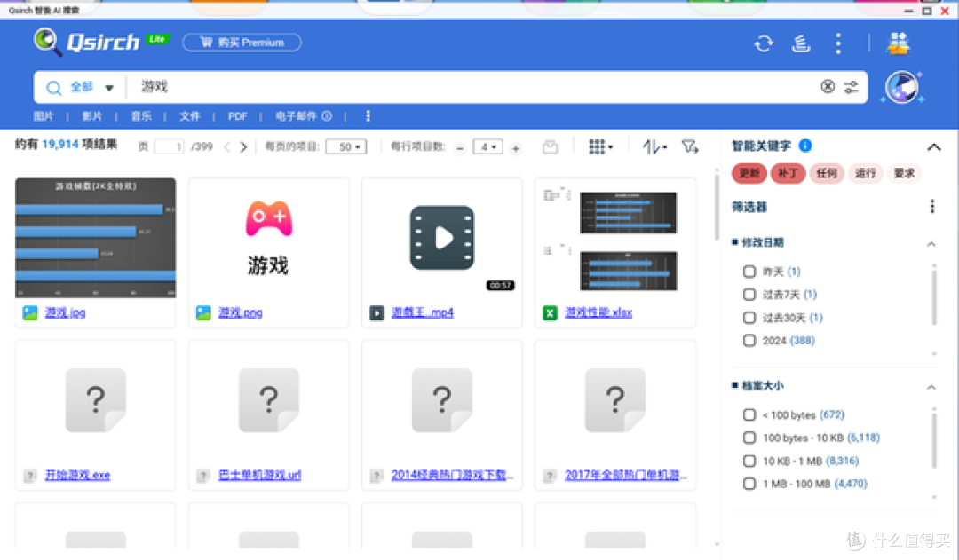Screen dimensions: 959x560
Task: Collapse the 修改日期 filter section
Action: tap(931, 243)
